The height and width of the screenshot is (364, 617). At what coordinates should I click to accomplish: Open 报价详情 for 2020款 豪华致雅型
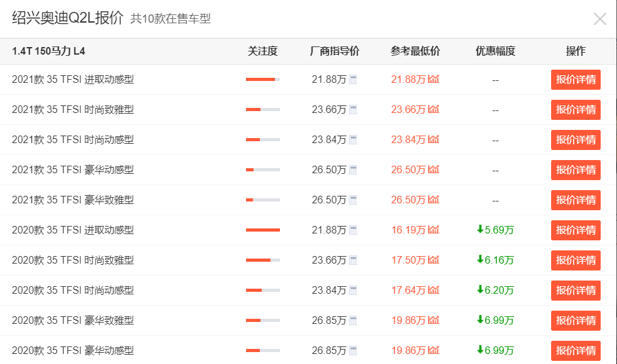coord(576,320)
